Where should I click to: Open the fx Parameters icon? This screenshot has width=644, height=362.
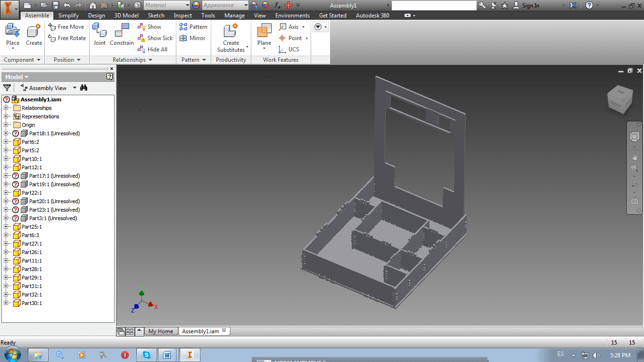coord(278,5)
